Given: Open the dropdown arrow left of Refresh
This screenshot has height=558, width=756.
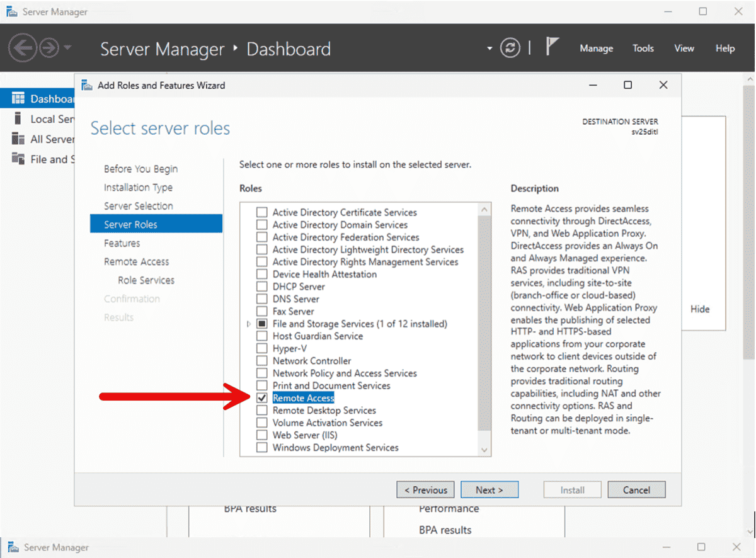Looking at the screenshot, I should (x=490, y=48).
